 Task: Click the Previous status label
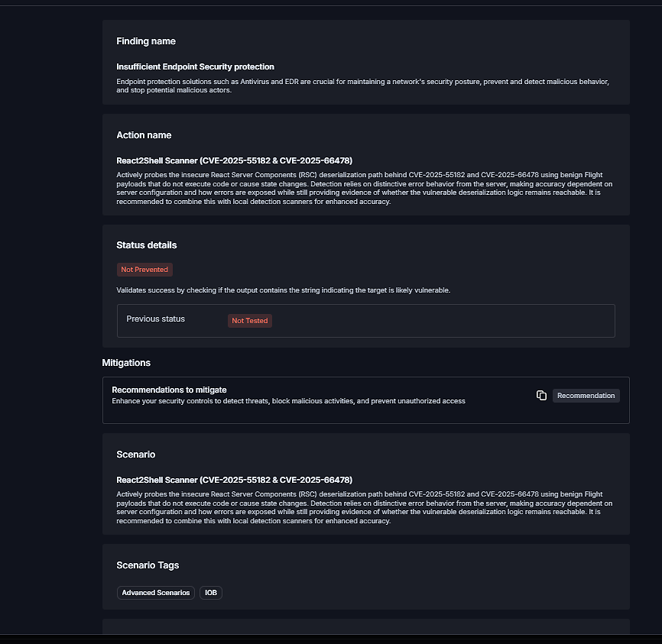(x=156, y=319)
